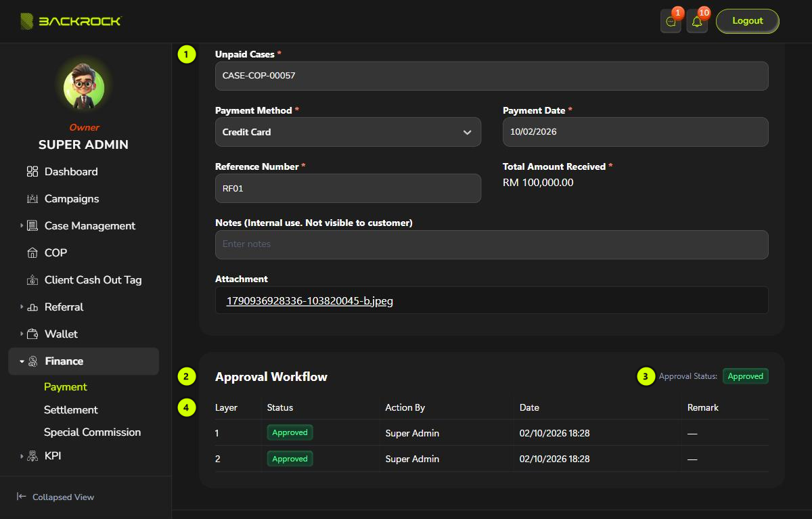Click the Owner role label

(84, 127)
